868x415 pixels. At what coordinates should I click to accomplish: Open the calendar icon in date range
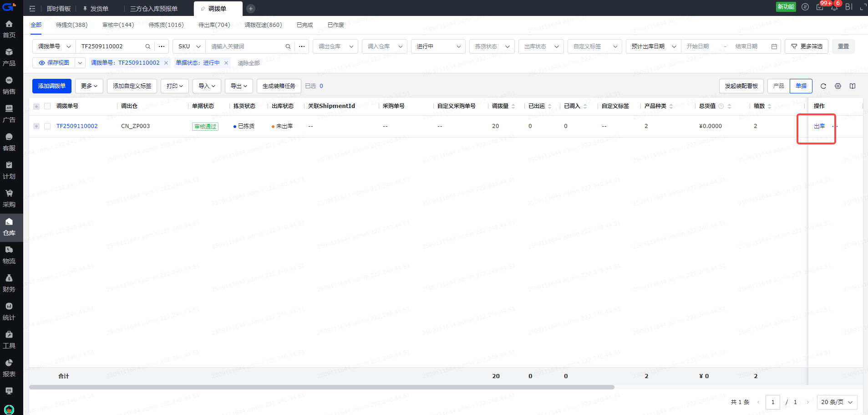(774, 46)
